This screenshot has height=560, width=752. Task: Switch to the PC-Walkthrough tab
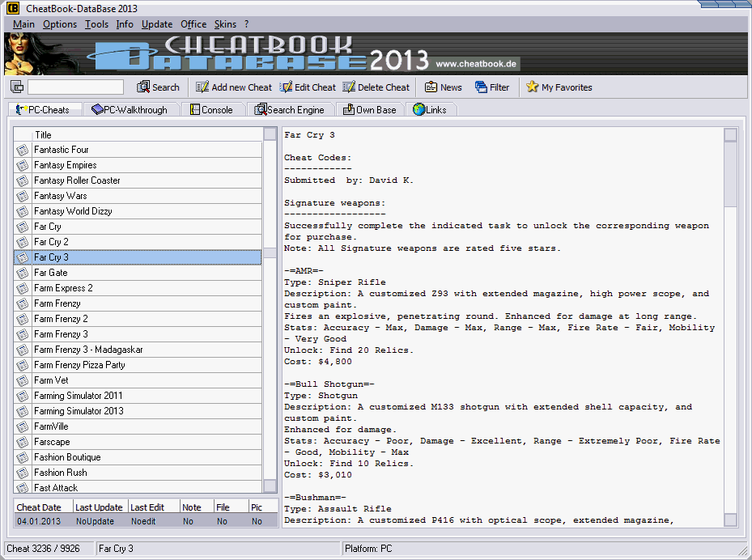click(130, 110)
